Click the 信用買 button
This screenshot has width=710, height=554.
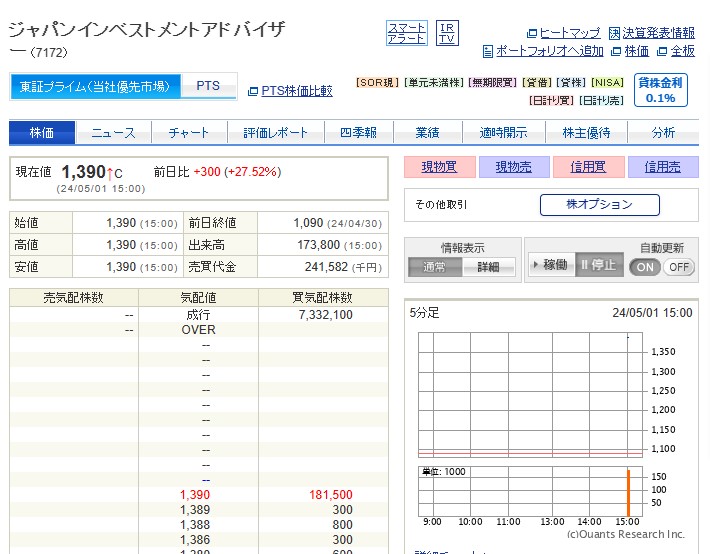click(x=589, y=167)
